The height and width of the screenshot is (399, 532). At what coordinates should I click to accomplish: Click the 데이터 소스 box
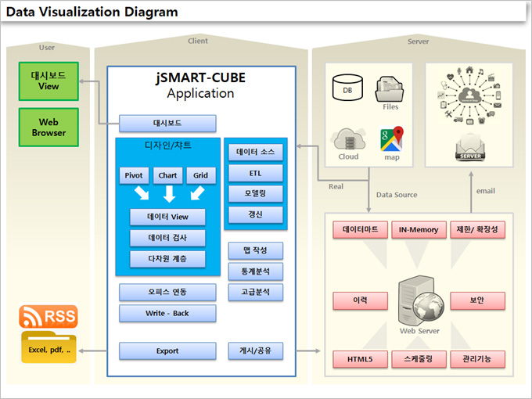point(256,152)
